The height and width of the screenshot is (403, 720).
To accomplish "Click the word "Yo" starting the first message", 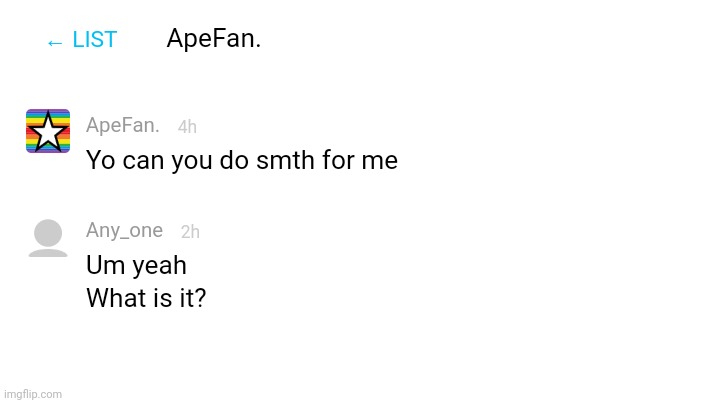I will [101, 161].
